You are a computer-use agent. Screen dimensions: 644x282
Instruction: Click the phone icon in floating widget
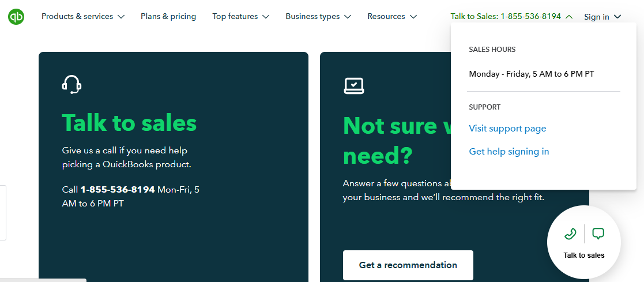(x=570, y=234)
